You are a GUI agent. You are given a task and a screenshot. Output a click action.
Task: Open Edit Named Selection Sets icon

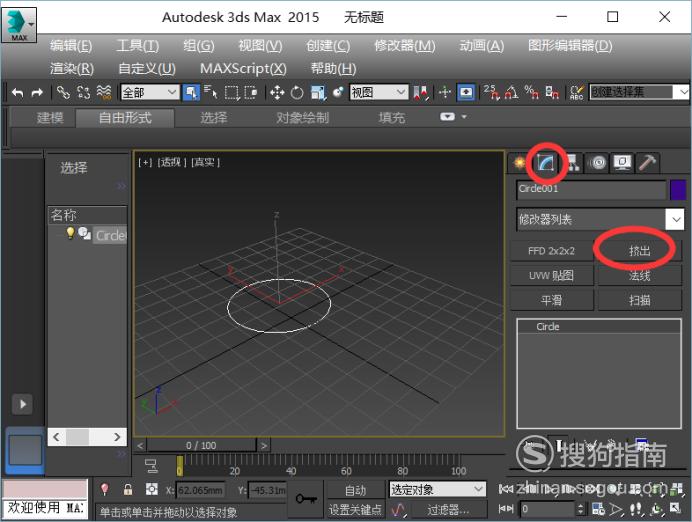(577, 92)
